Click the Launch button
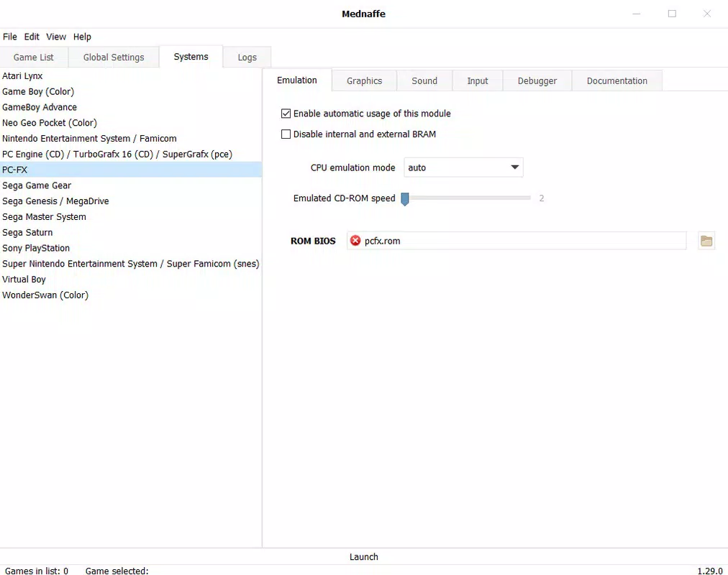This screenshot has height=575, width=728. point(363,556)
